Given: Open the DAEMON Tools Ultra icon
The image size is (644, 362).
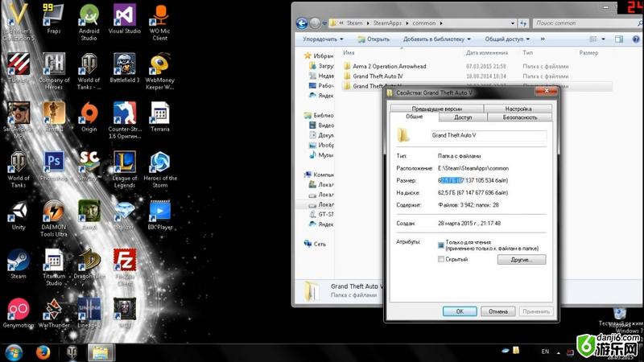Looking at the screenshot, I should (54, 219).
